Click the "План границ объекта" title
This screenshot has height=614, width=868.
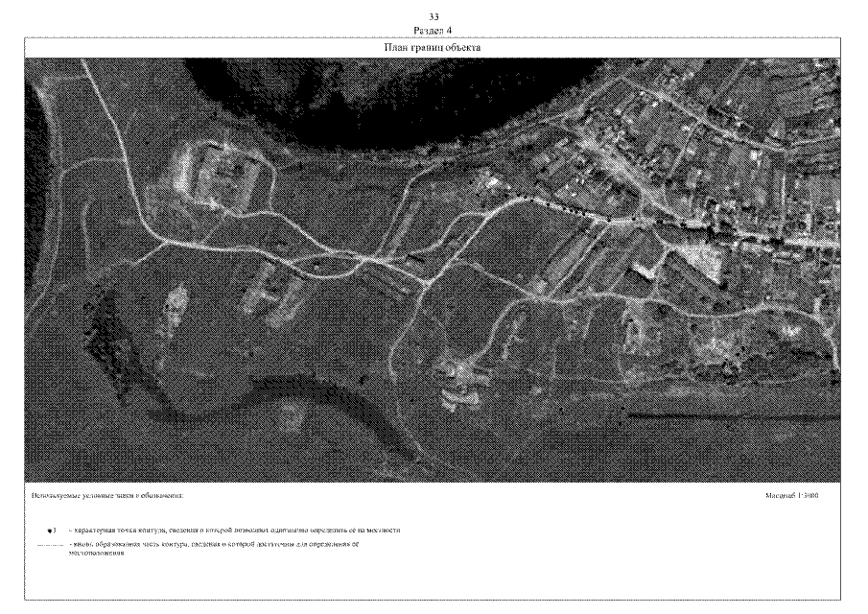point(434,46)
